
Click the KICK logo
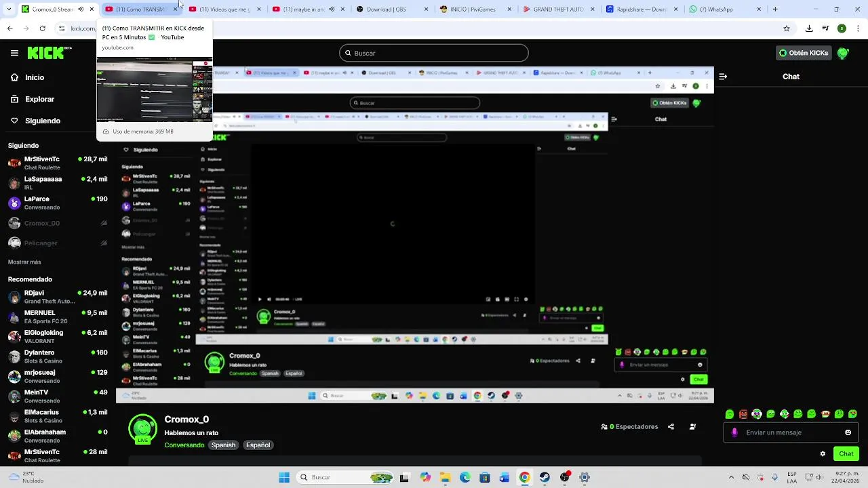click(50, 53)
